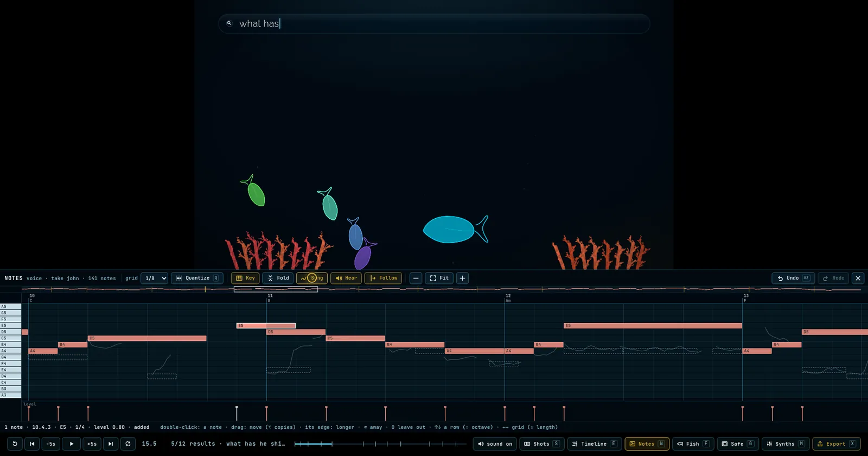
Task: Zoom in the note grid
Action: pyautogui.click(x=462, y=278)
